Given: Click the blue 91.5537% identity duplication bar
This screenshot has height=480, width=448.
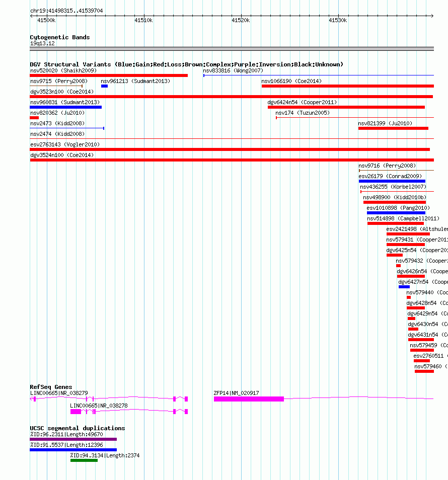Looking at the screenshot, I should pyautogui.click(x=73, y=450).
